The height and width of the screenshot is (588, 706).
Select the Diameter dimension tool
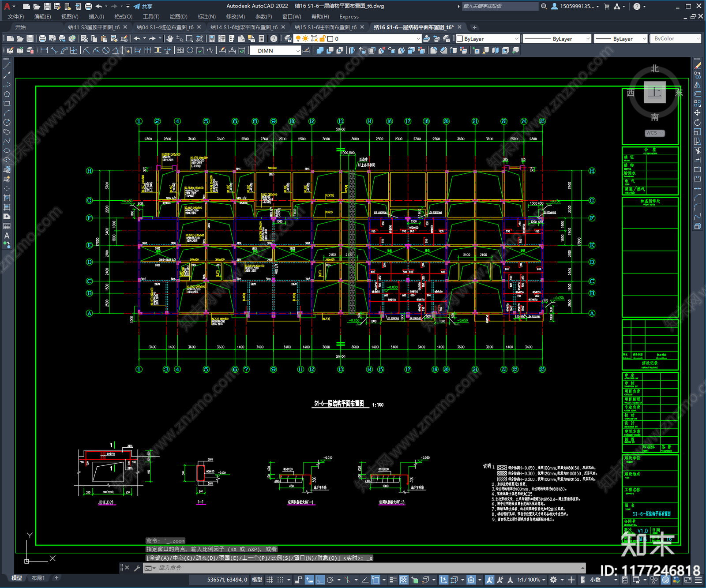[106, 50]
